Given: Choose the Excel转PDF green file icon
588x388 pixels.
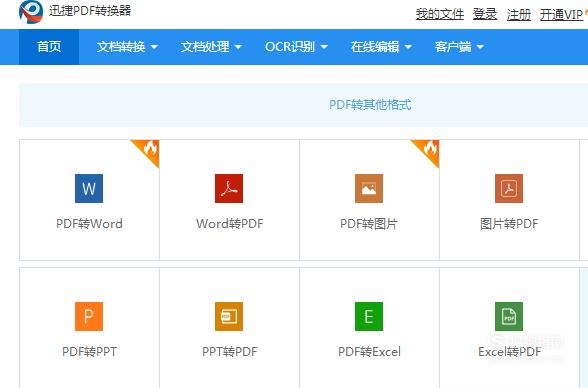Looking at the screenshot, I should (x=509, y=316).
